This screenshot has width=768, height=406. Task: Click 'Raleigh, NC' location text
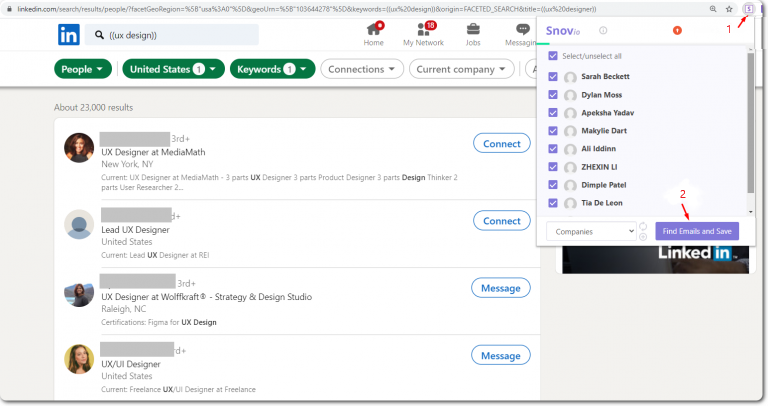(x=123, y=309)
